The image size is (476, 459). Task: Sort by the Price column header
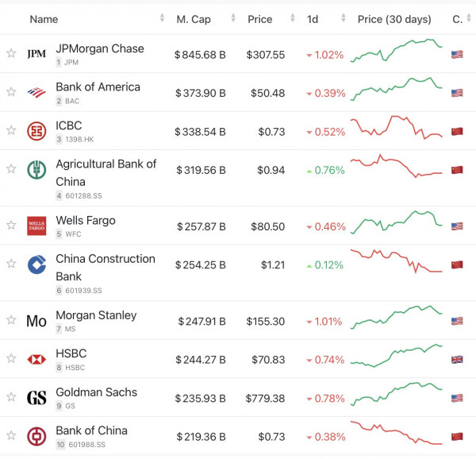(259, 19)
